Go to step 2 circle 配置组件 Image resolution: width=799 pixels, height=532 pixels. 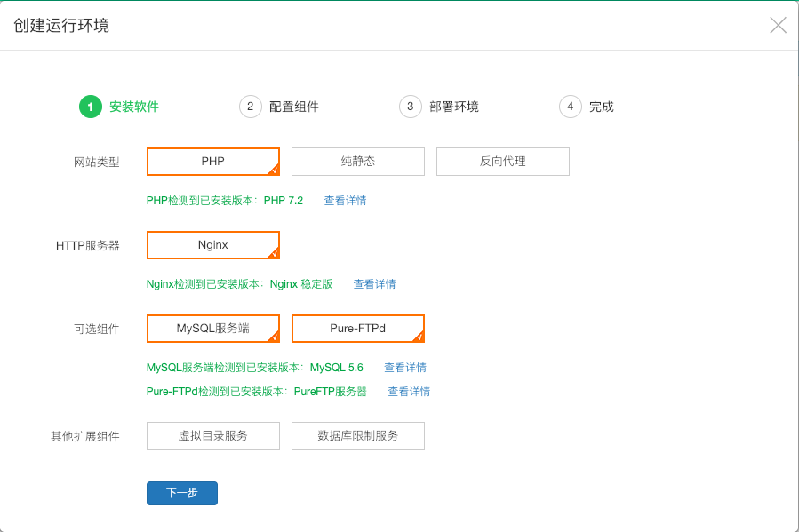click(x=251, y=107)
